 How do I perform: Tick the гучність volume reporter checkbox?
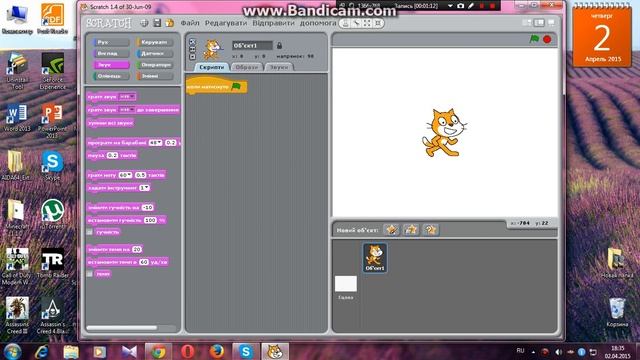(90, 232)
